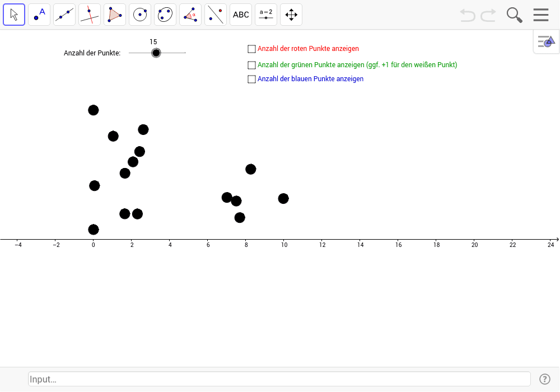This screenshot has width=560, height=392.
Task: Open the hamburger main menu
Action: pyautogui.click(x=541, y=15)
